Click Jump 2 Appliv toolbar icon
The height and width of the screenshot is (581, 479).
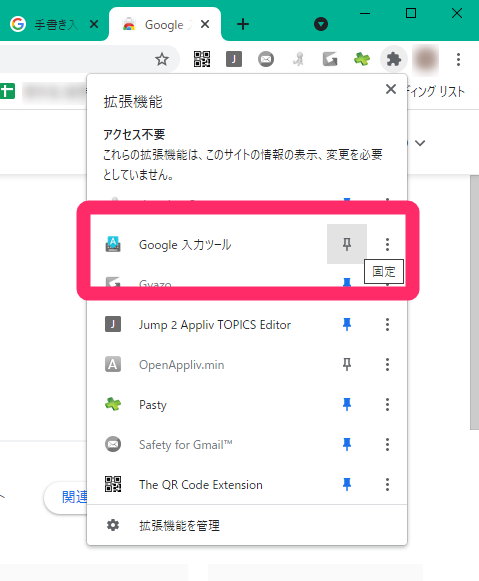point(234,59)
